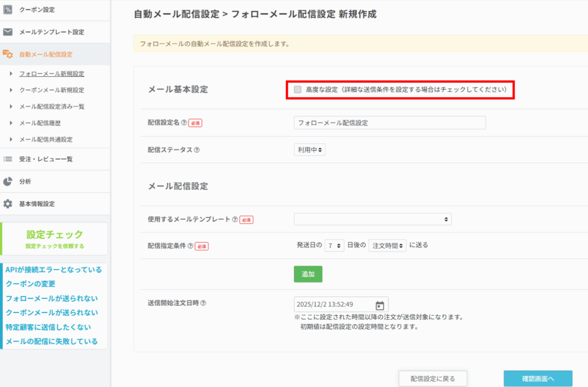Click help icon beside 配信ステータス label
The image size is (588, 387).
[196, 149]
